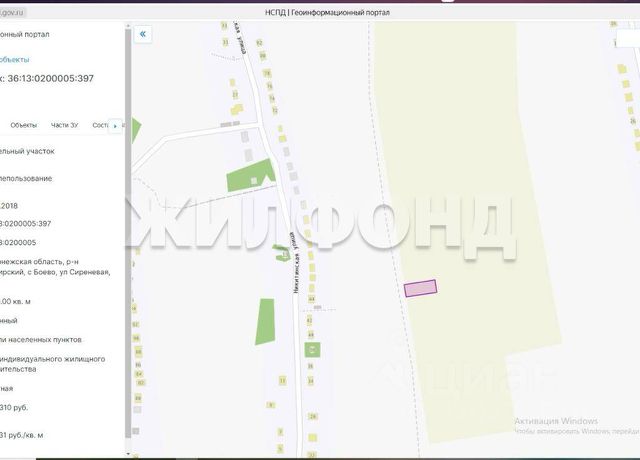The height and width of the screenshot is (460, 640).
Task: Select the heading 36:13:0200005:397
Action: 51,78
